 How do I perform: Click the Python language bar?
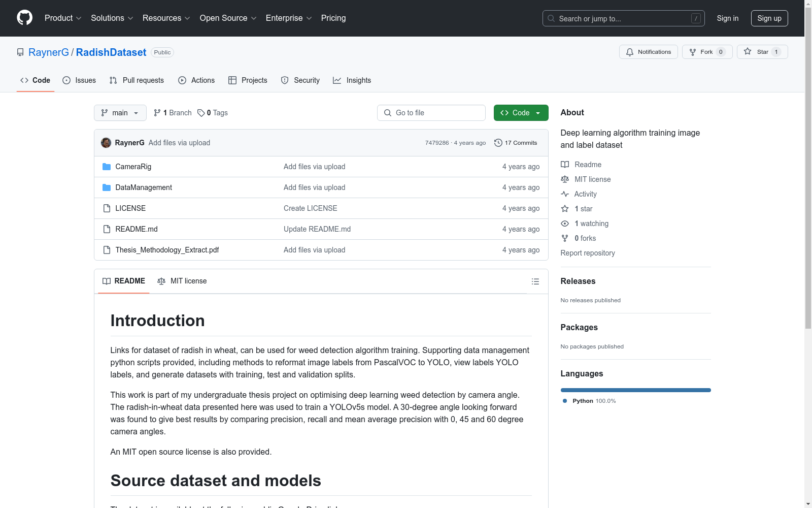pyautogui.click(x=635, y=390)
